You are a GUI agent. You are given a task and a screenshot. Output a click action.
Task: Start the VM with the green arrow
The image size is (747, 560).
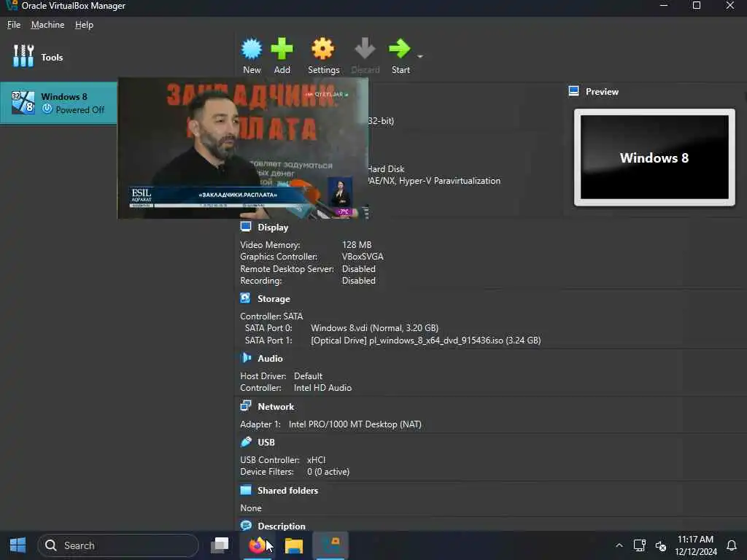point(399,49)
